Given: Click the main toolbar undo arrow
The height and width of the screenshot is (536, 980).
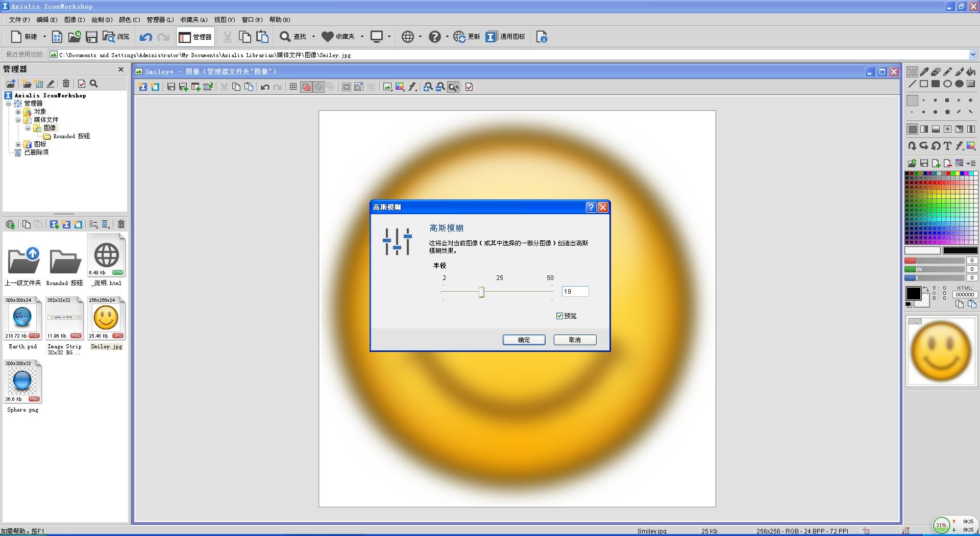Looking at the screenshot, I should click(146, 37).
